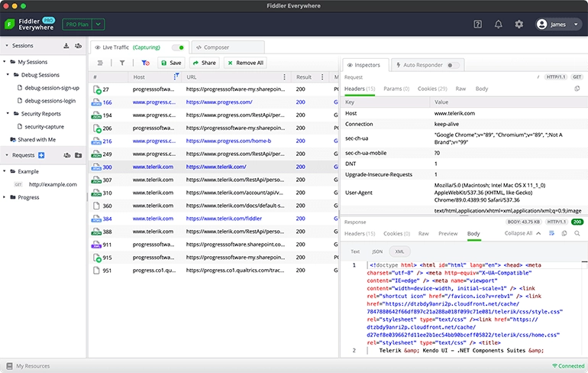The image size is (588, 373).
Task: Click the filter funnel icon in toolbar
Action: coord(122,63)
